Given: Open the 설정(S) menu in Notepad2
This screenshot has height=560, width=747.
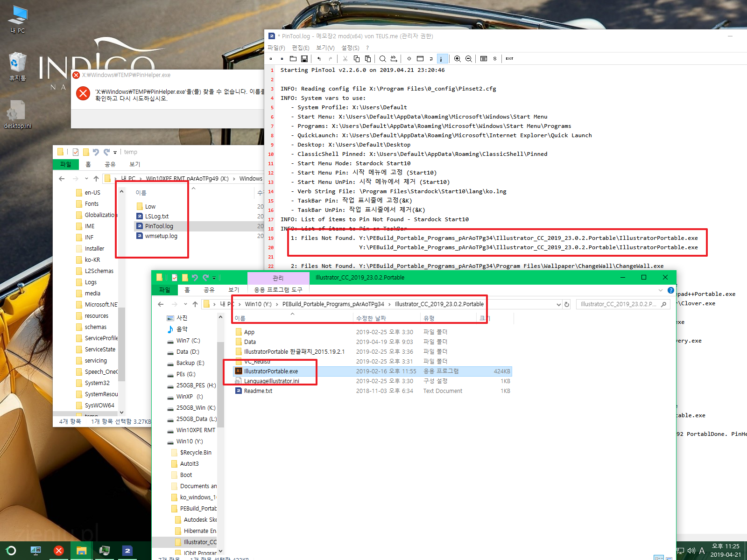Looking at the screenshot, I should (350, 48).
